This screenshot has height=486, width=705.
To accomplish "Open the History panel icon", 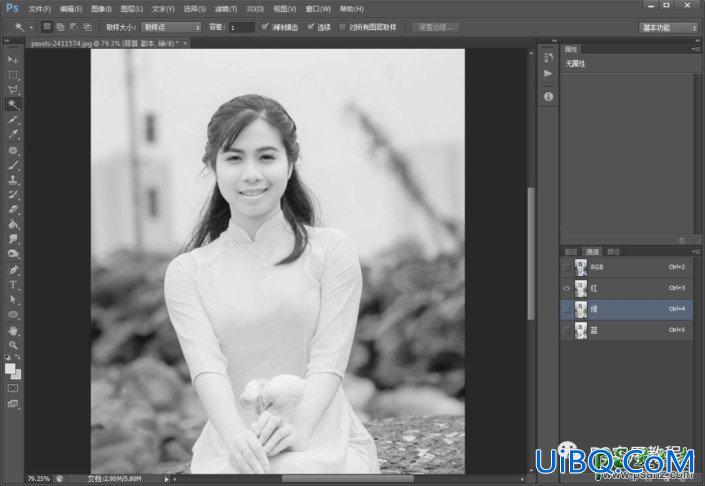I will [548, 57].
